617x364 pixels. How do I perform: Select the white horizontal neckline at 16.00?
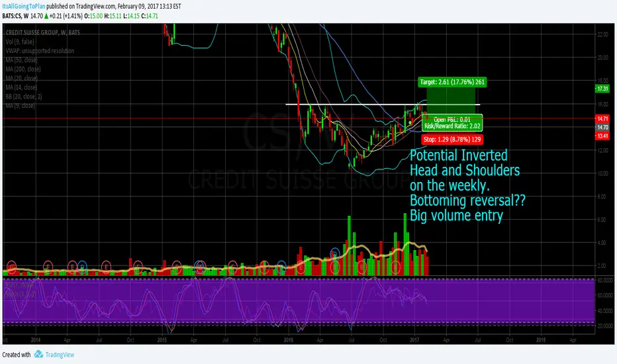pyautogui.click(x=383, y=105)
